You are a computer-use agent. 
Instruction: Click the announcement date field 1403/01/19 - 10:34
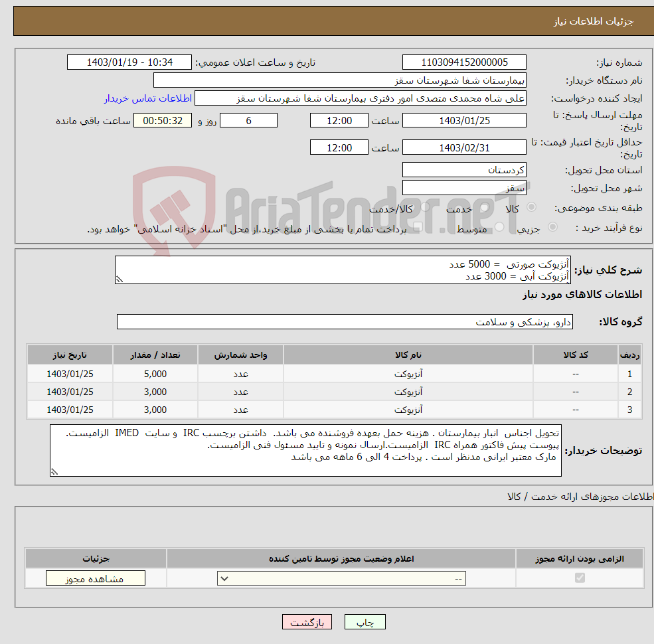tap(129, 62)
